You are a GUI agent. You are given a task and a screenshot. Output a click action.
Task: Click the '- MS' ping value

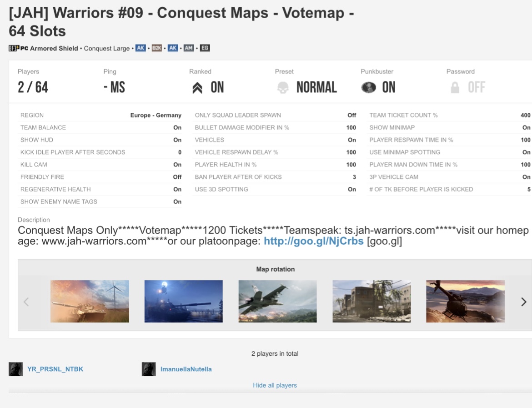[x=114, y=87]
